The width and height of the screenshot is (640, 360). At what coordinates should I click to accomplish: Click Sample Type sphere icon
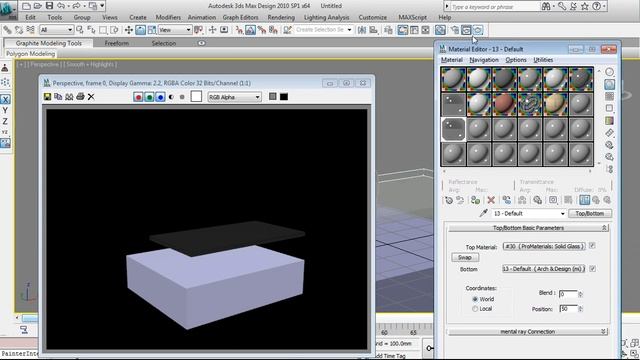coord(609,72)
